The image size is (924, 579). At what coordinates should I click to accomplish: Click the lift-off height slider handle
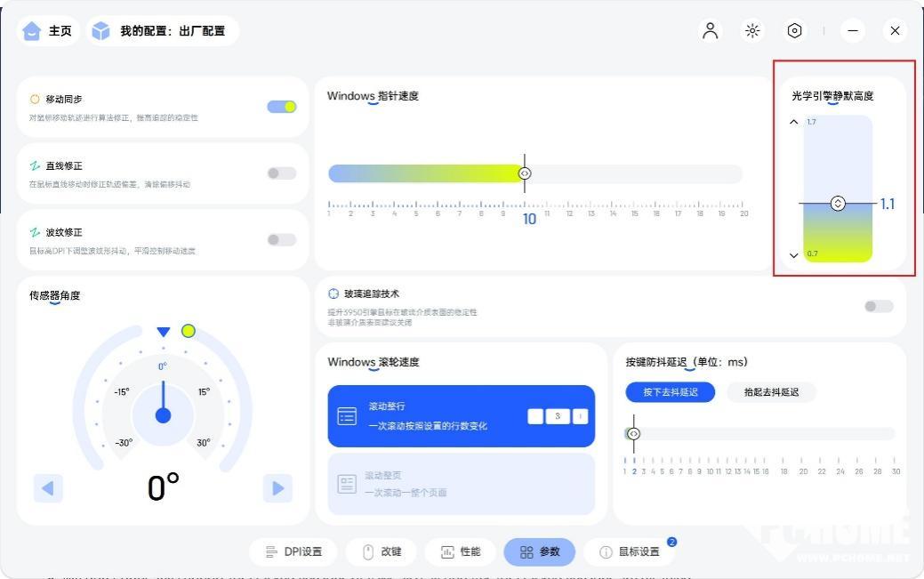point(838,204)
